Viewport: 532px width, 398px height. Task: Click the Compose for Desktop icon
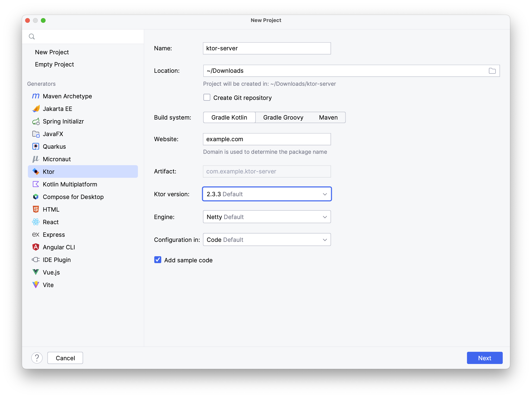(x=36, y=197)
